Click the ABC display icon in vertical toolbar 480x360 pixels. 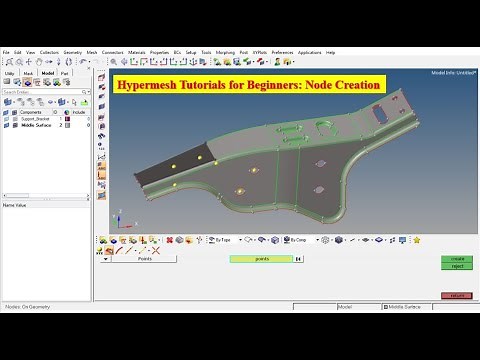pos(102,165)
